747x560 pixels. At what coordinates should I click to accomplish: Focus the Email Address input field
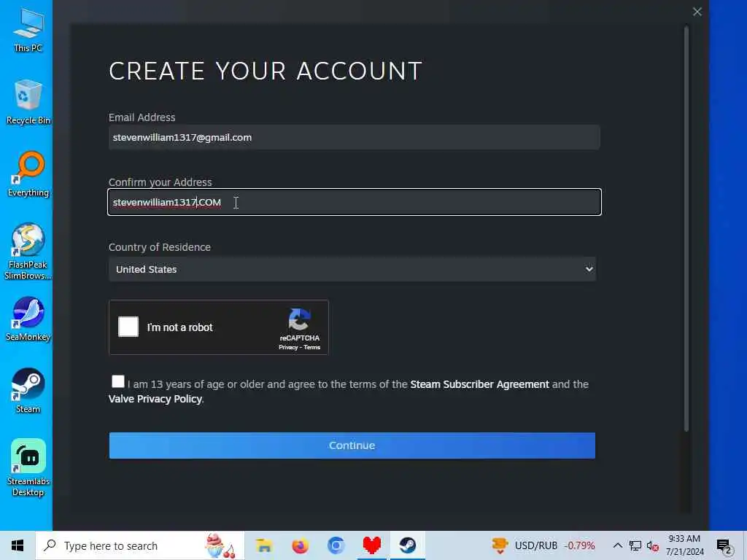point(354,137)
